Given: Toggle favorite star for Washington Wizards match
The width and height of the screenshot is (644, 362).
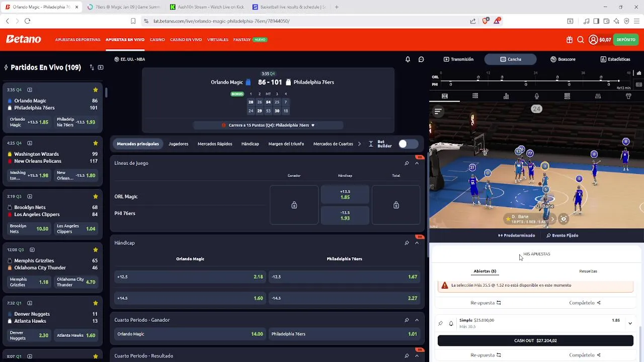Looking at the screenshot, I should 96,143.
